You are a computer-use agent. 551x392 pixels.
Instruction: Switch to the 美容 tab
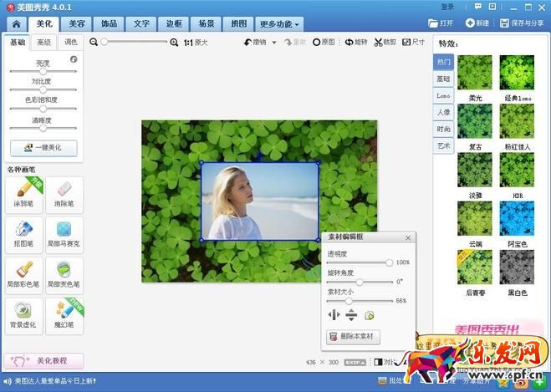77,24
